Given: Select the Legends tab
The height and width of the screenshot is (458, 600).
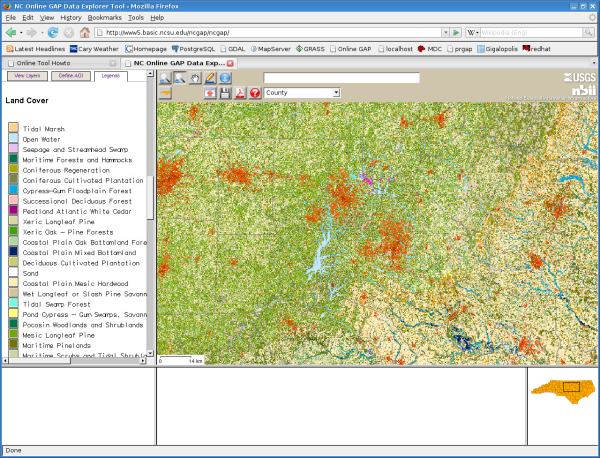Looking at the screenshot, I should (111, 76).
